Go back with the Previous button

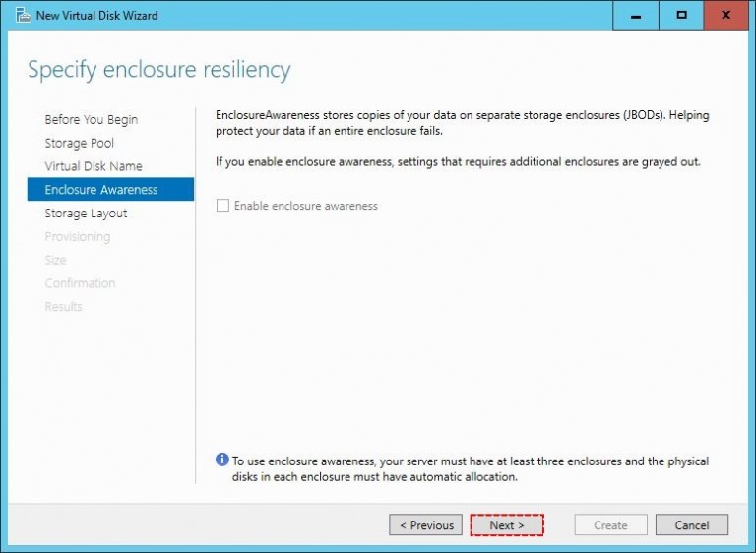[426, 525]
